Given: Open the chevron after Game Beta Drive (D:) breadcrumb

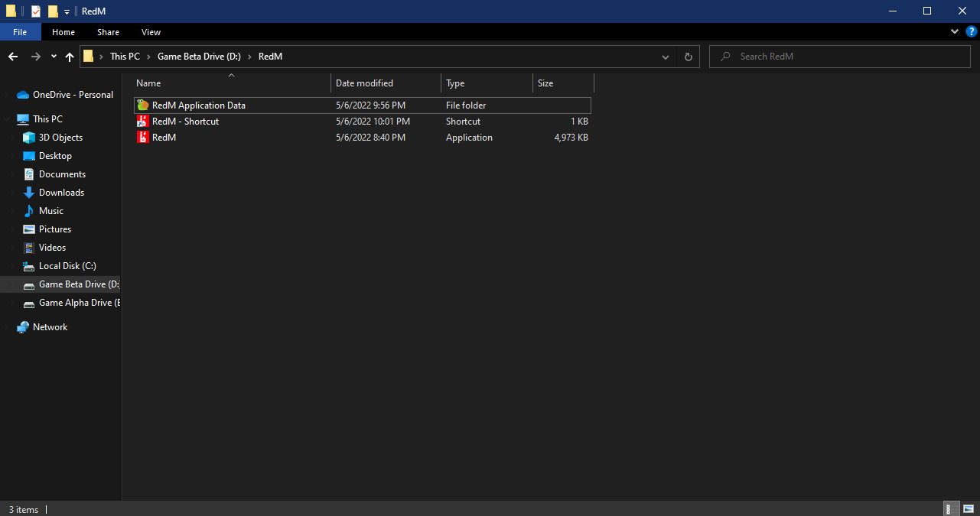Looking at the screenshot, I should (x=250, y=57).
